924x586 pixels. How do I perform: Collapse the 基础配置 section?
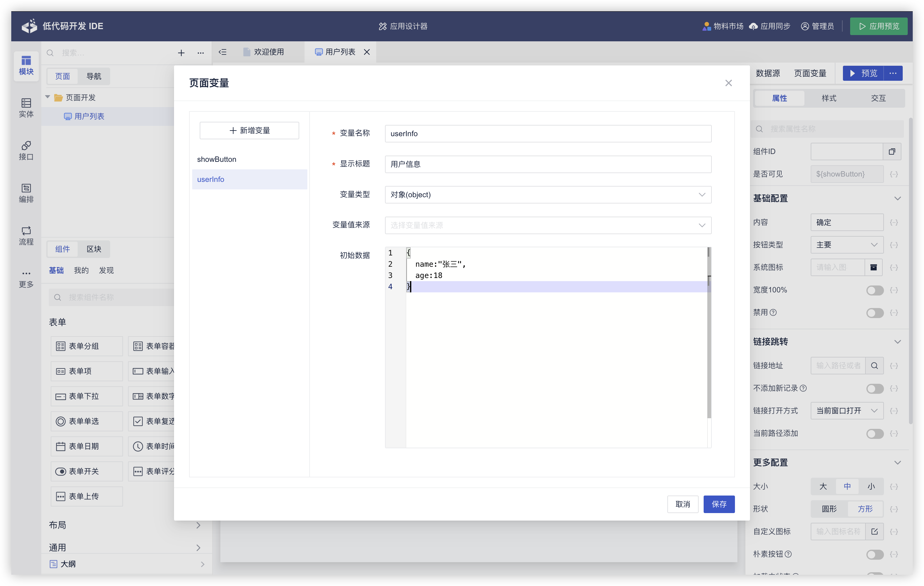(x=897, y=198)
